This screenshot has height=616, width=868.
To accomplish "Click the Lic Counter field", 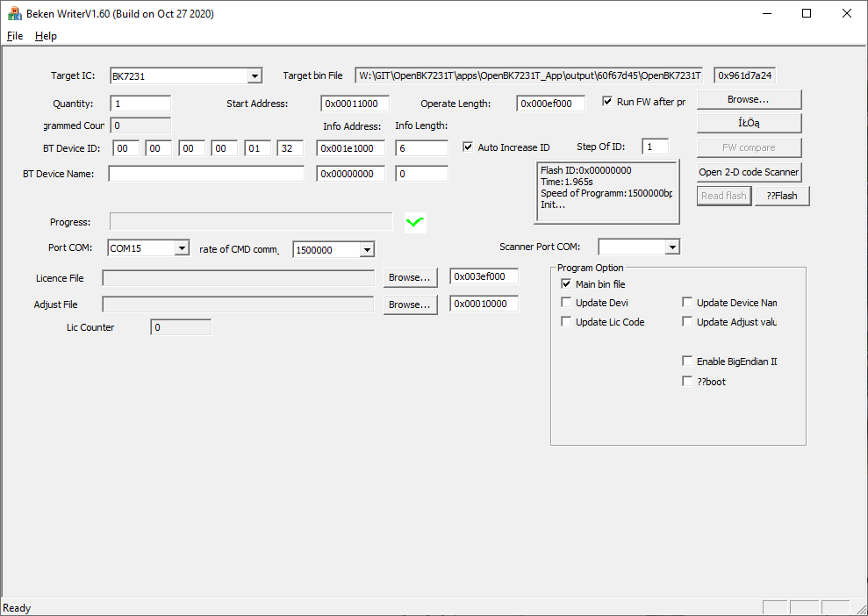I will 181,327.
